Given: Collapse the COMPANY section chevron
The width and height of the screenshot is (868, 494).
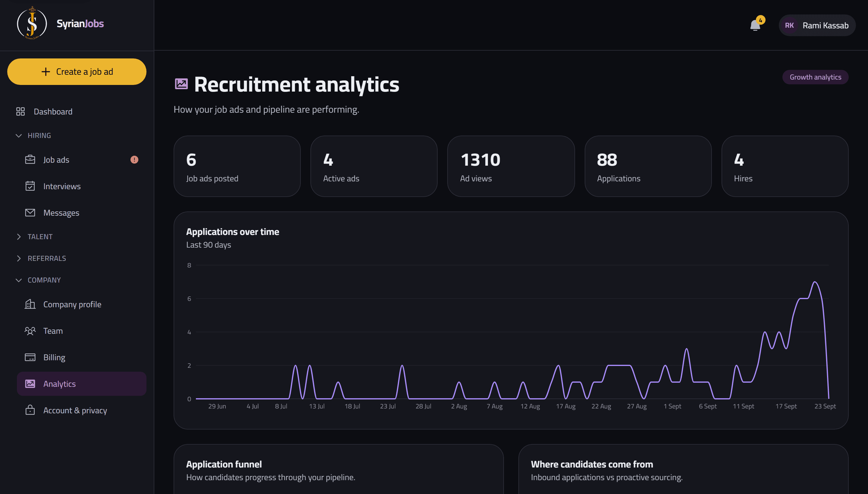Looking at the screenshot, I should (19, 280).
